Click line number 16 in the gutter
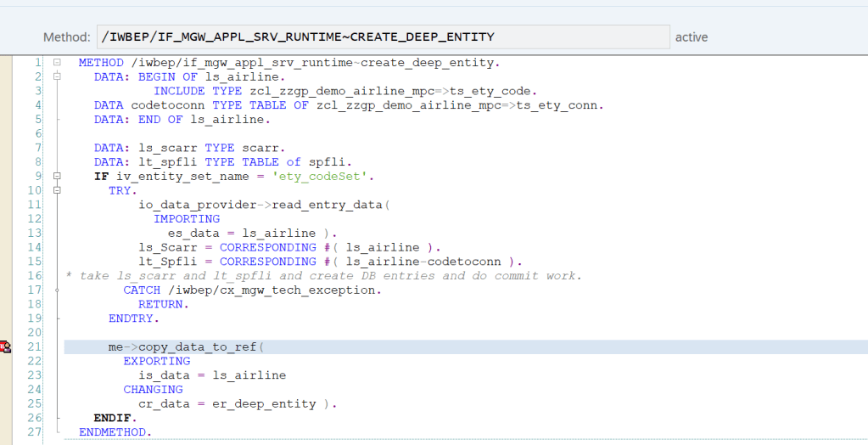Screen dimensions: 868x445 [x=34, y=276]
